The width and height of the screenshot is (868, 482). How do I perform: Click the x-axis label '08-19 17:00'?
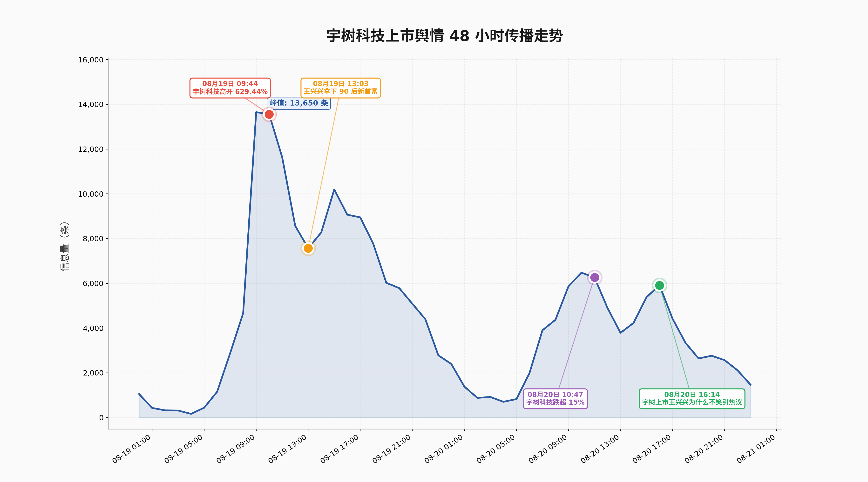click(340, 449)
